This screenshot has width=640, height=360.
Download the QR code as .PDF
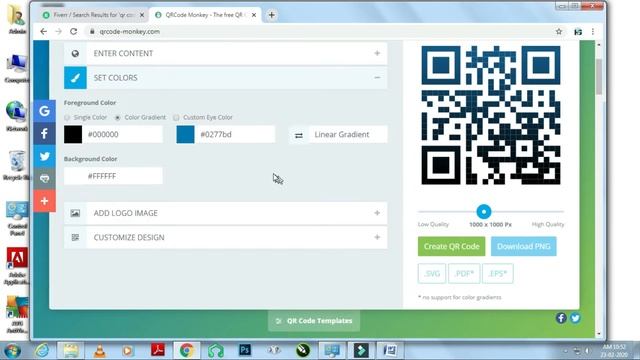[464, 273]
